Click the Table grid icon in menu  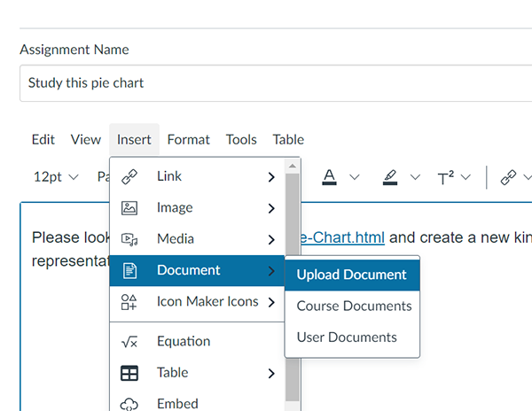point(129,373)
